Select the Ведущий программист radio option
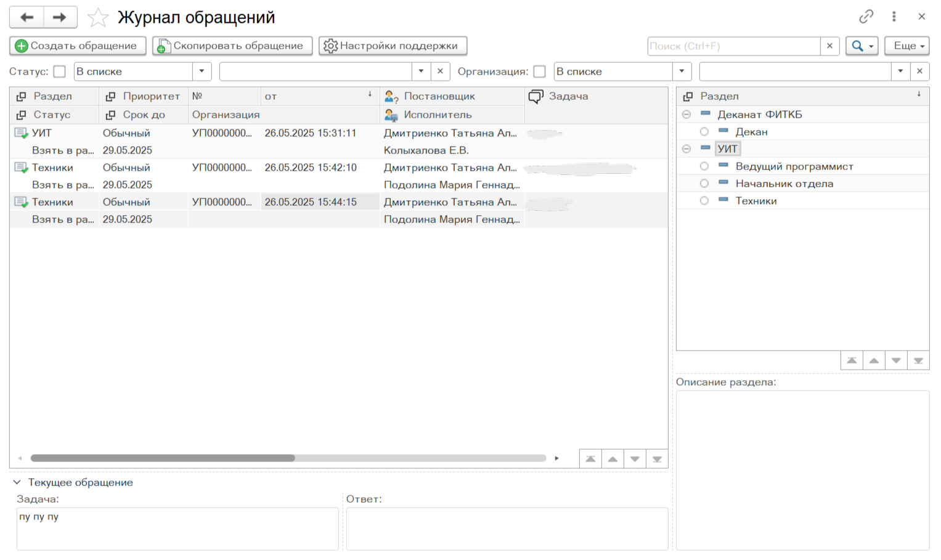 point(704,166)
